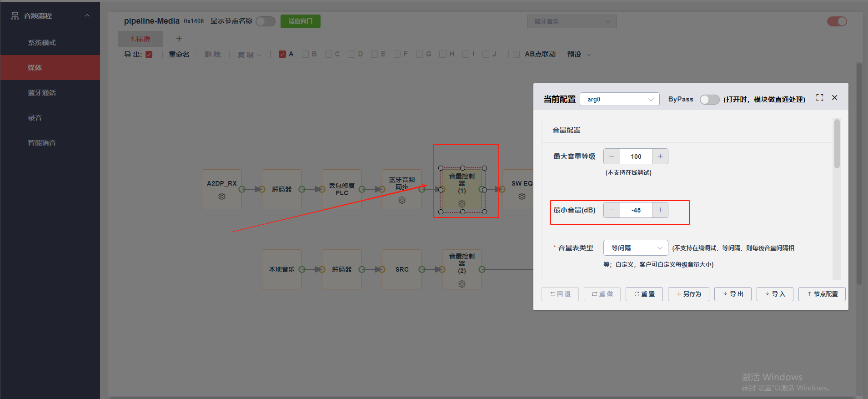Click the 节点配置 button
Viewport: 868px width, 399px height.
(x=822, y=294)
